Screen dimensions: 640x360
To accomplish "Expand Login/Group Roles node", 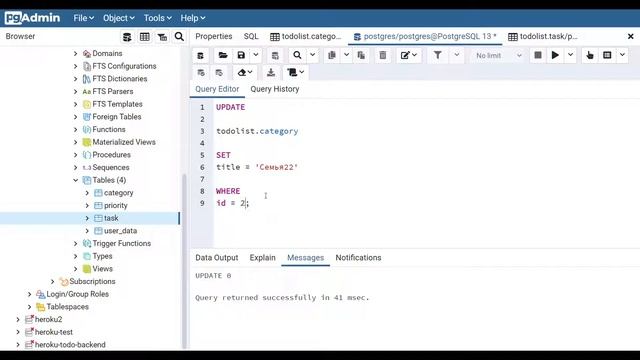I will pos(29,294).
